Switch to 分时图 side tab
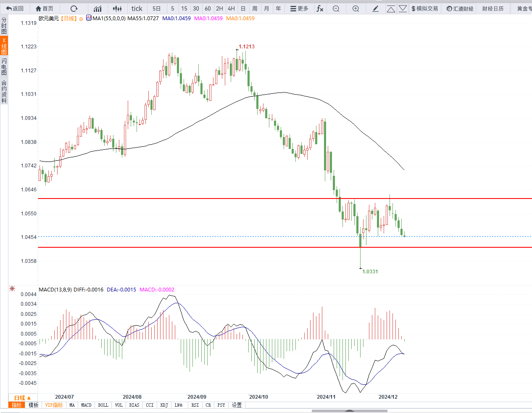 4,26
